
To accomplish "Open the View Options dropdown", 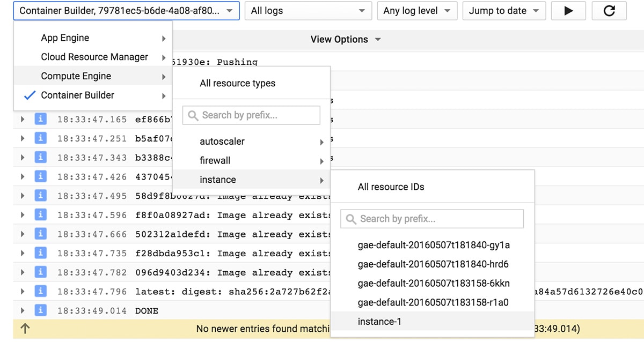I will (346, 40).
